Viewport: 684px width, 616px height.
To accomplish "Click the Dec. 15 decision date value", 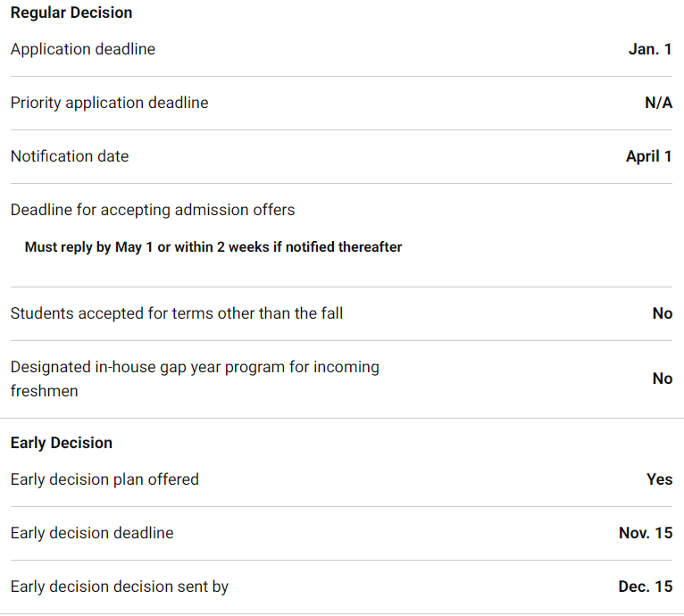I will coord(646,587).
